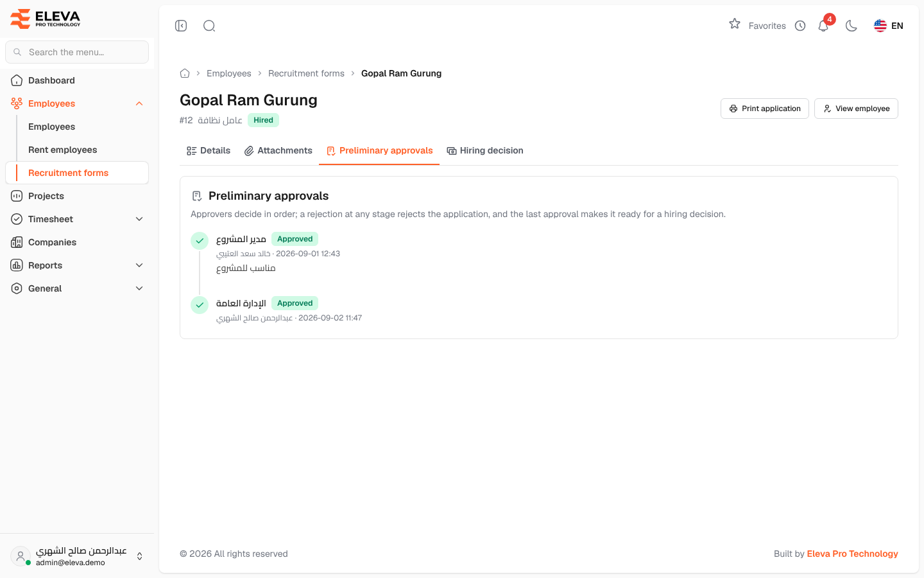This screenshot has width=924, height=578.
Task: Click the Companies building icon
Action: point(17,242)
